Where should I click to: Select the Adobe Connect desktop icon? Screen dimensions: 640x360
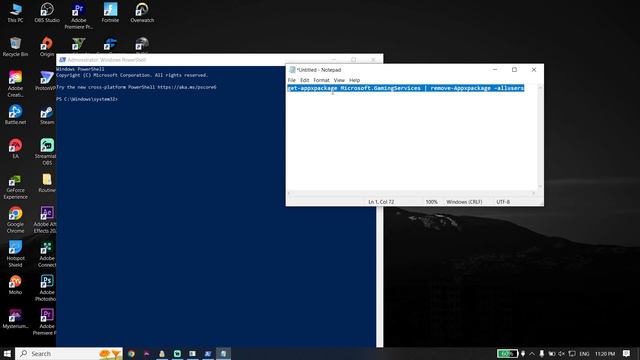(46, 254)
